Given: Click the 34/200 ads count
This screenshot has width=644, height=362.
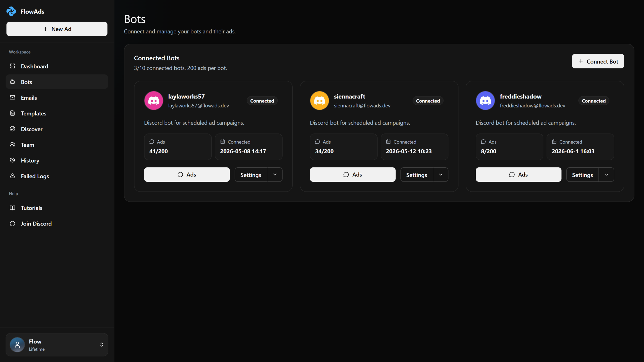Looking at the screenshot, I should point(324,151).
